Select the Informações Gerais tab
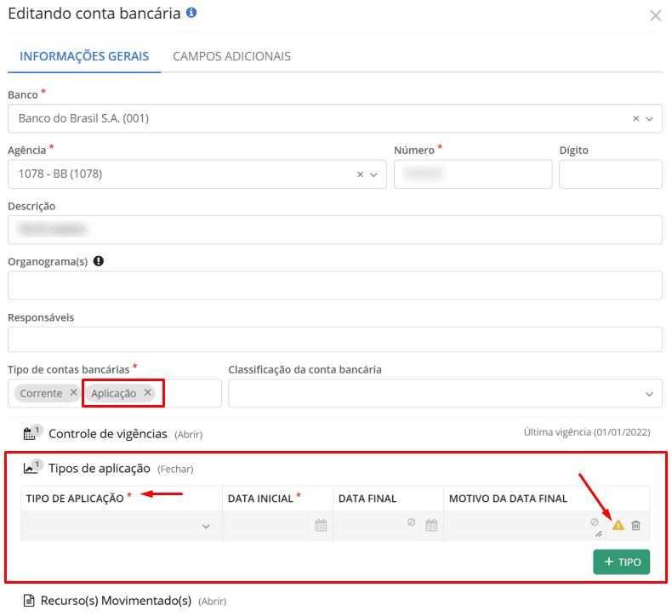This screenshot has height=616, width=672. (x=84, y=56)
